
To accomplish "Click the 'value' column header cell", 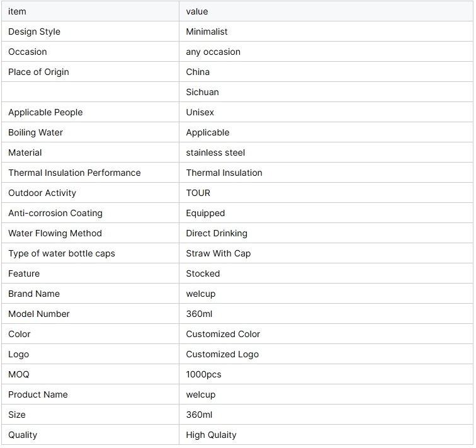I will [326, 11].
